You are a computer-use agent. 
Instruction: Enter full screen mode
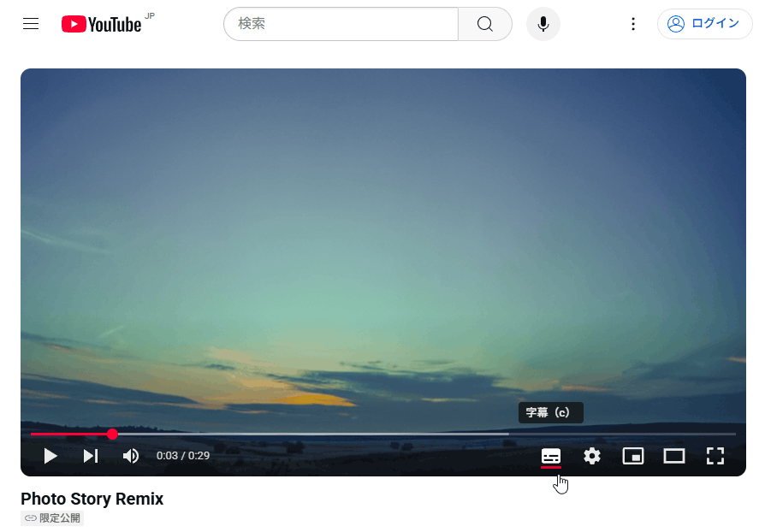715,457
